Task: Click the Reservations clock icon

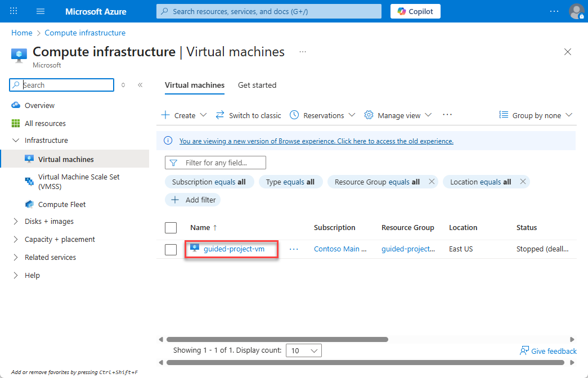Action: tap(294, 115)
